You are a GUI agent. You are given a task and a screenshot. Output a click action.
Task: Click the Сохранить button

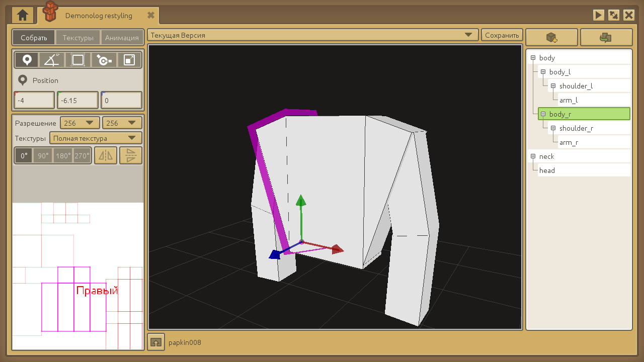502,35
